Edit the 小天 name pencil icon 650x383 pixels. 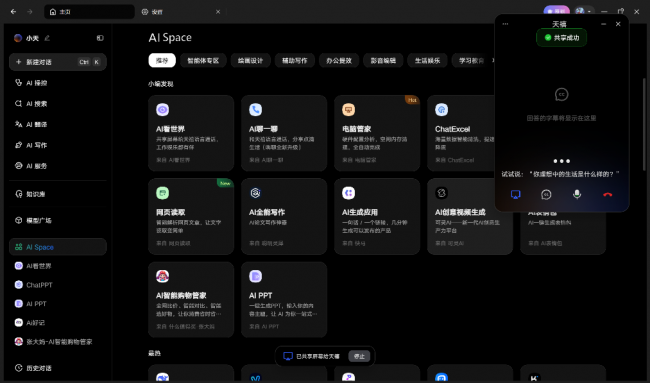(x=47, y=38)
